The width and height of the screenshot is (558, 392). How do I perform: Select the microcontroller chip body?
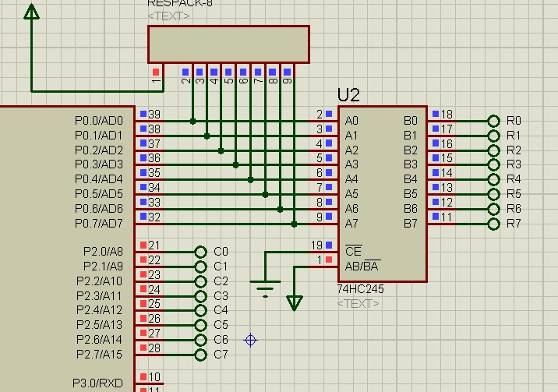click(x=67, y=249)
